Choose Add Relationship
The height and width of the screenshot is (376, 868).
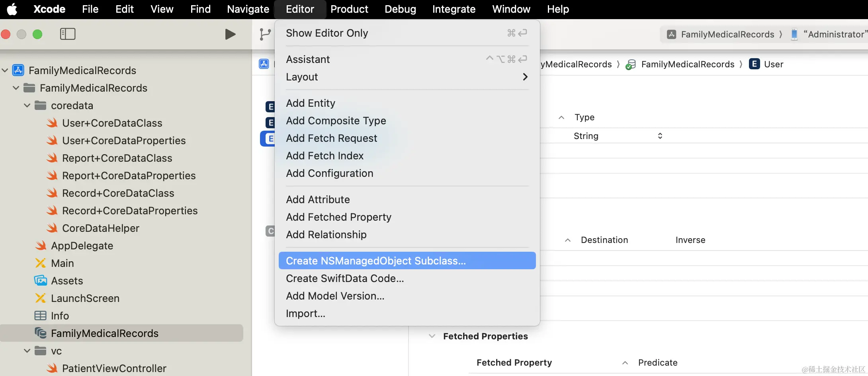[x=407, y=235]
